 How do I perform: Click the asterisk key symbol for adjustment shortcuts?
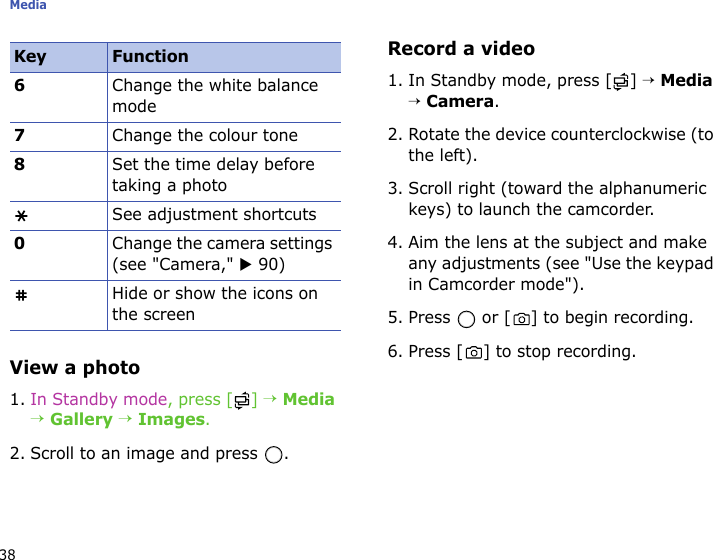(x=20, y=215)
